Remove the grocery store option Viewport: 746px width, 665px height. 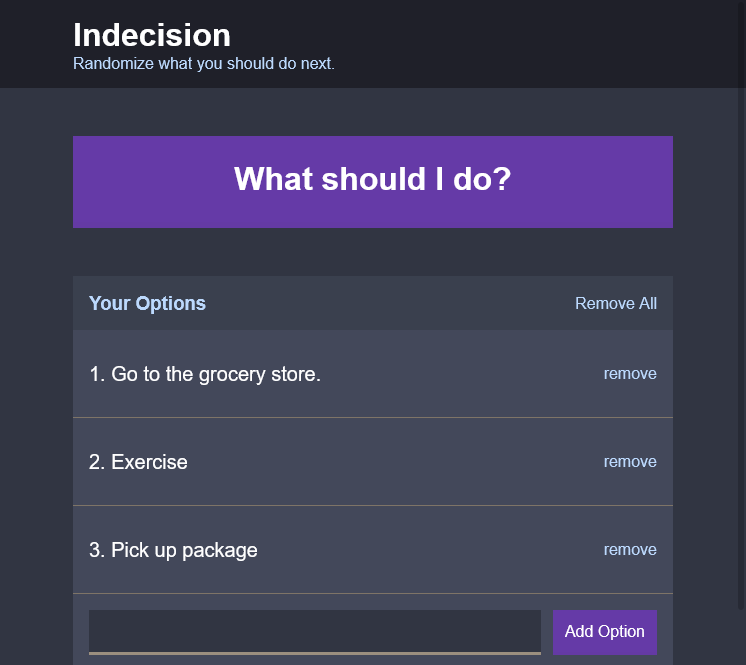630,374
